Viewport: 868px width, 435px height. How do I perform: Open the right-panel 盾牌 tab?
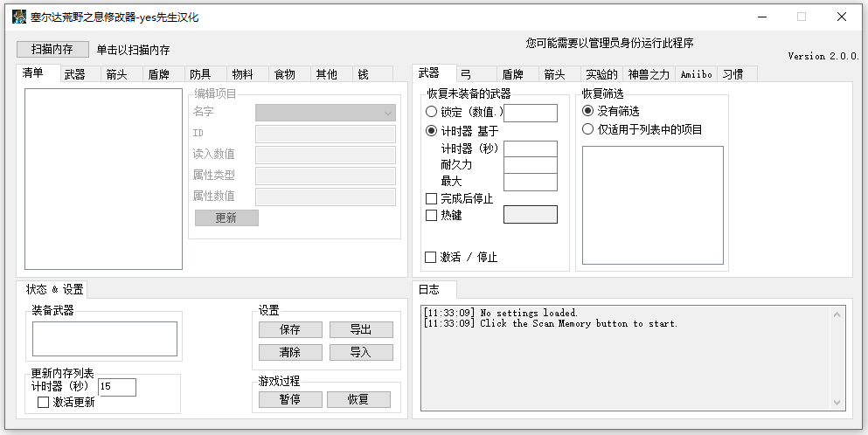[518, 74]
